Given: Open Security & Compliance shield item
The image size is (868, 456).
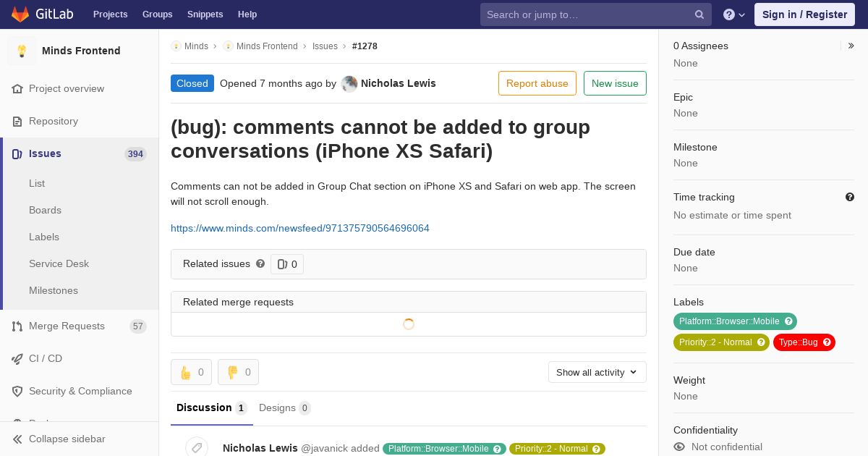Looking at the screenshot, I should point(80,391).
